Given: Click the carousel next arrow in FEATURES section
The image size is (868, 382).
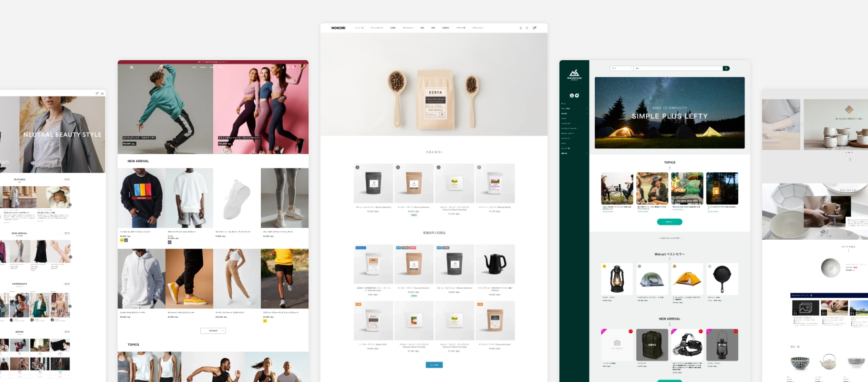Looking at the screenshot, I should click(70, 205).
